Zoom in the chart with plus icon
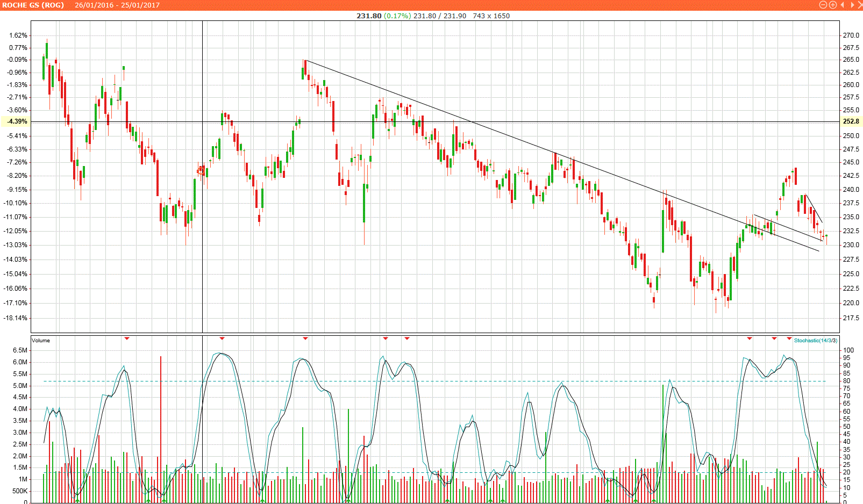 (833, 5)
